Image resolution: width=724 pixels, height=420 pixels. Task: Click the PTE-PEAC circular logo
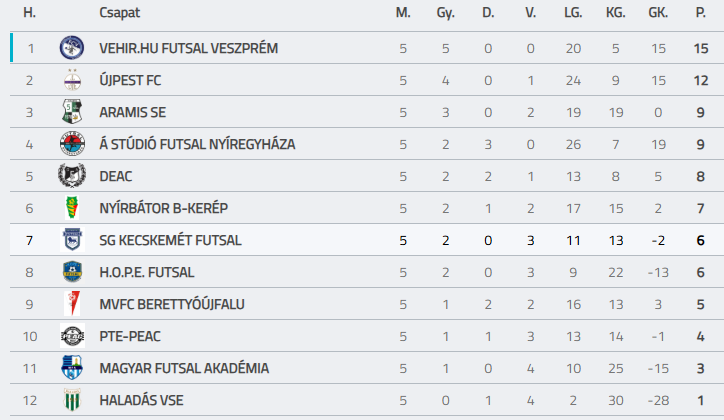point(72,336)
